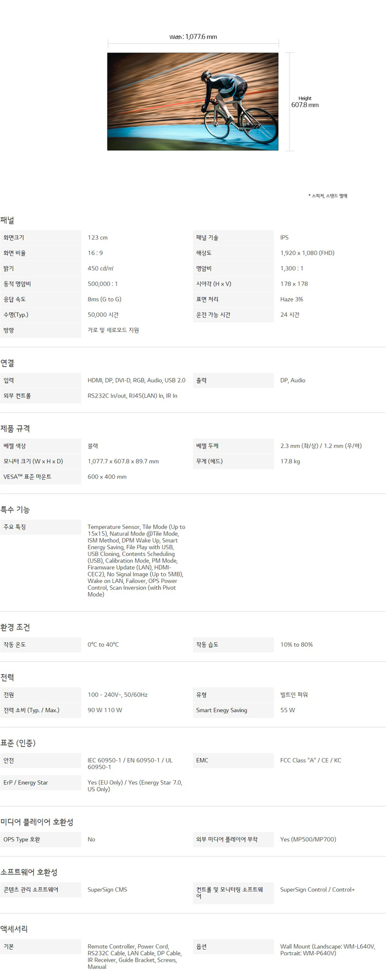Select the 17.8 kg weight value
Screen dimensions: 386x980
290,461
